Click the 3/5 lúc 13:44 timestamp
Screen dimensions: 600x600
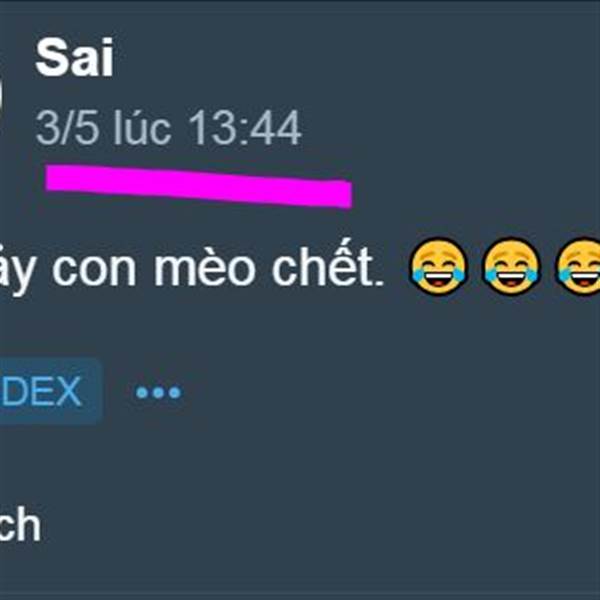169,127
